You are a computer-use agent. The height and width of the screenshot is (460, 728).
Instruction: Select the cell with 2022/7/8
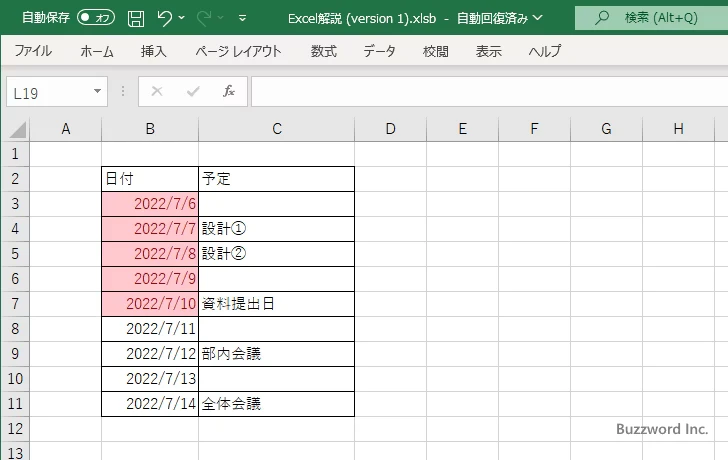150,254
